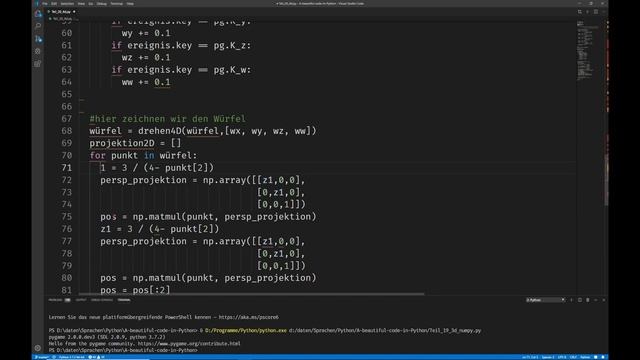Click 'for punkt in würfel:' on line 70

pyautogui.click(x=143, y=156)
